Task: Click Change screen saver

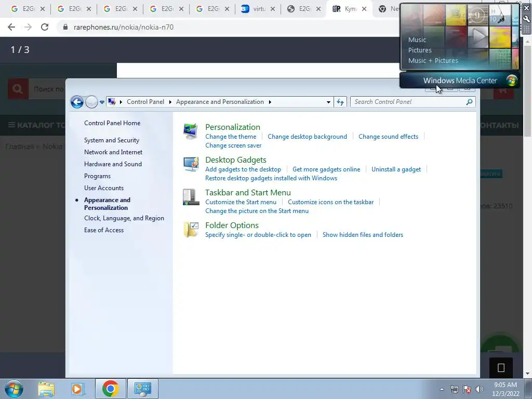Action: coord(233,145)
